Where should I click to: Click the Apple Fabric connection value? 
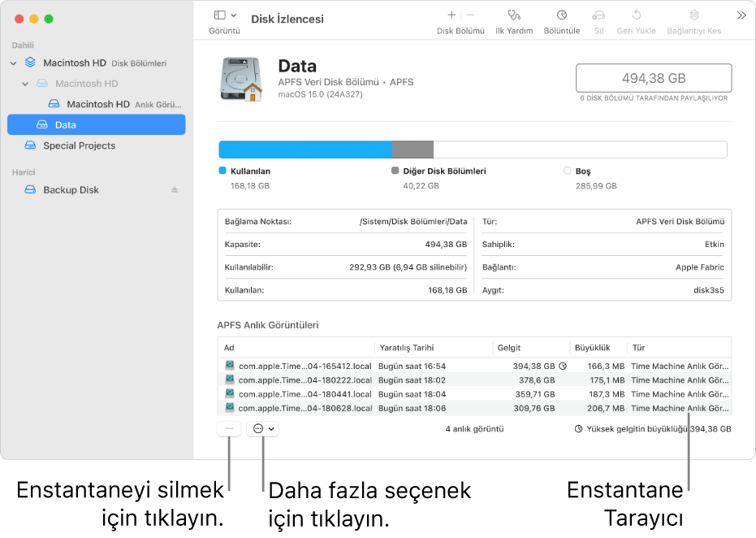coord(700,267)
